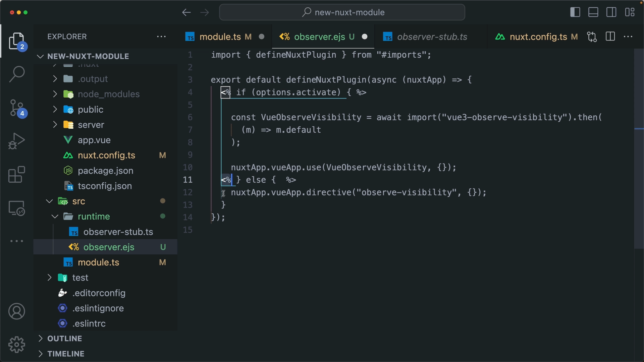Expand the node_modules folder
Image resolution: width=644 pixels, height=362 pixels.
click(106, 94)
